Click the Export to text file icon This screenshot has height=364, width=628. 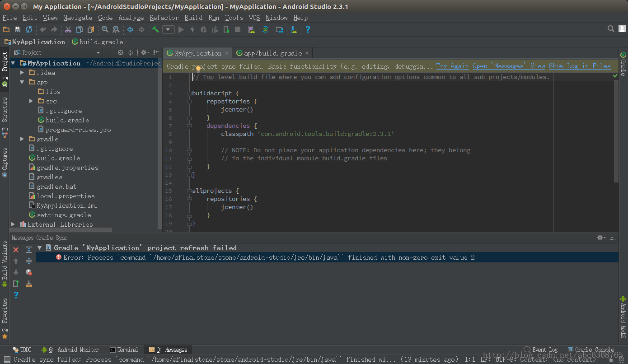[16, 284]
